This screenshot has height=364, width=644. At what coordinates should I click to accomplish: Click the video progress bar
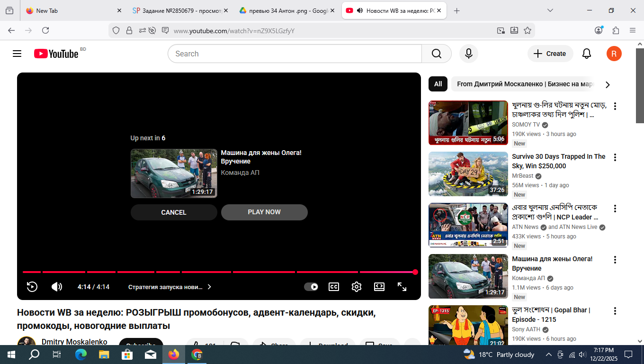pyautogui.click(x=219, y=272)
